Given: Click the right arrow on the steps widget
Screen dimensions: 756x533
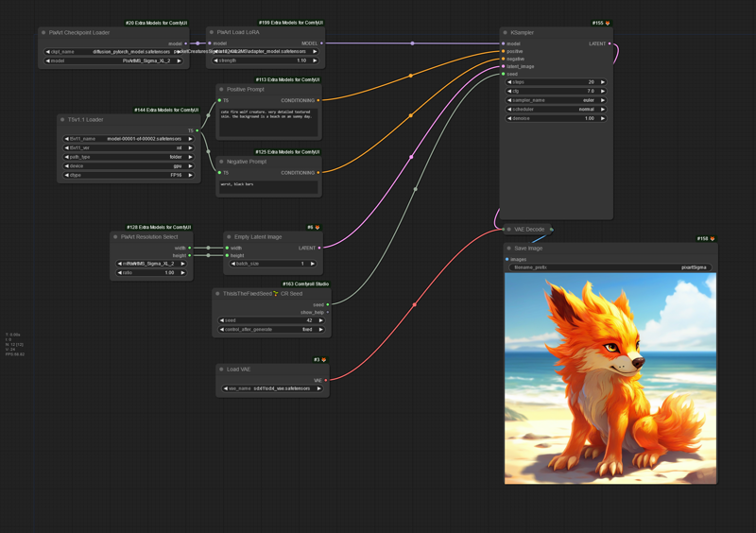Looking at the screenshot, I should pos(603,82).
